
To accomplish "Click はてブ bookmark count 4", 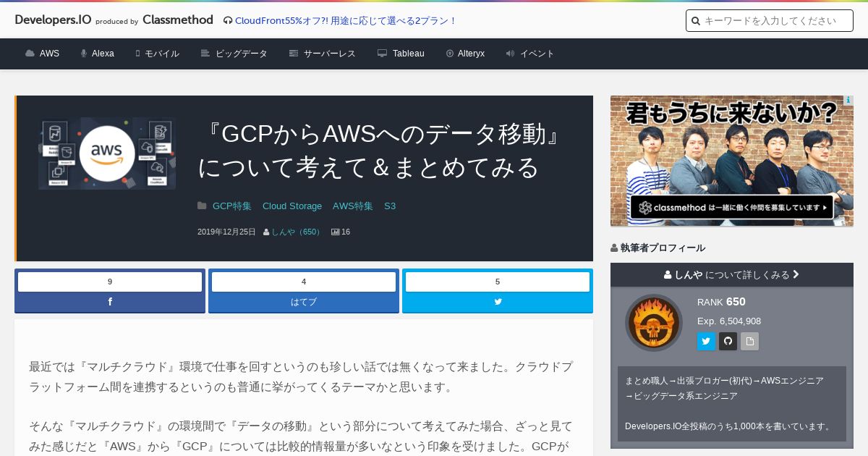I will pos(304,282).
